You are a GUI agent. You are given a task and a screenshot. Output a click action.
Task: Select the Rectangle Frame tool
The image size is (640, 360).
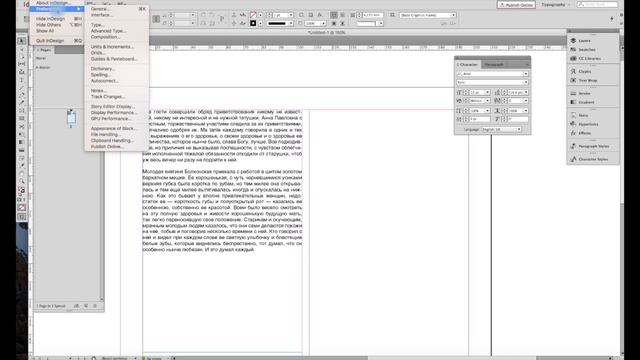[x=22, y=111]
